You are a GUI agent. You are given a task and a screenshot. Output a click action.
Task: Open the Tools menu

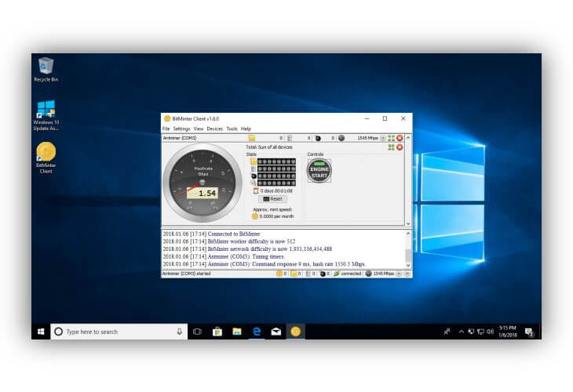point(232,129)
